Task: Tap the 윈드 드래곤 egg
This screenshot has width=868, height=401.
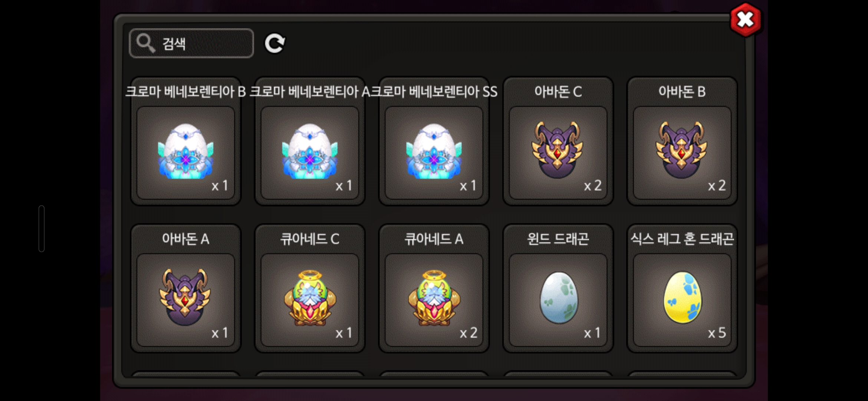Action: click(x=558, y=300)
